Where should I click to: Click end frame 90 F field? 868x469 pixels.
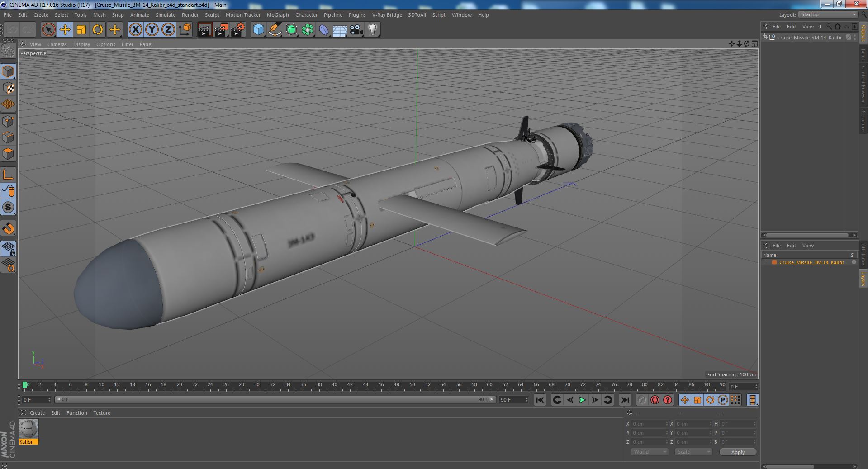tap(513, 400)
